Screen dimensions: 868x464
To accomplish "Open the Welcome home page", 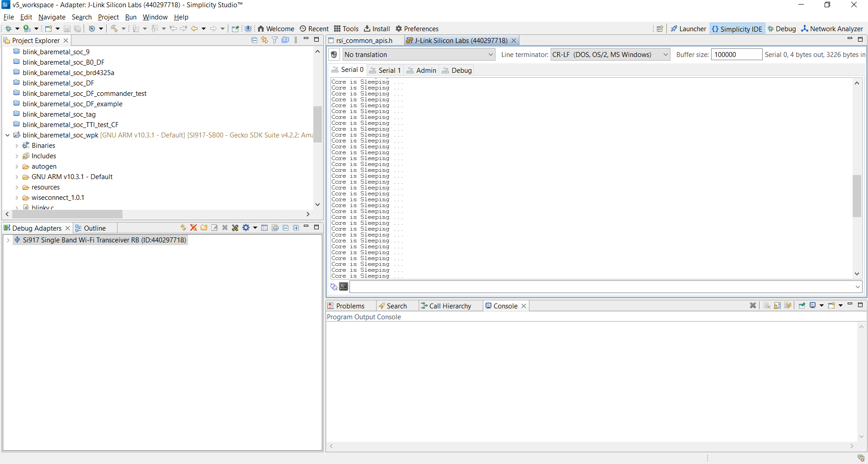I will [275, 28].
